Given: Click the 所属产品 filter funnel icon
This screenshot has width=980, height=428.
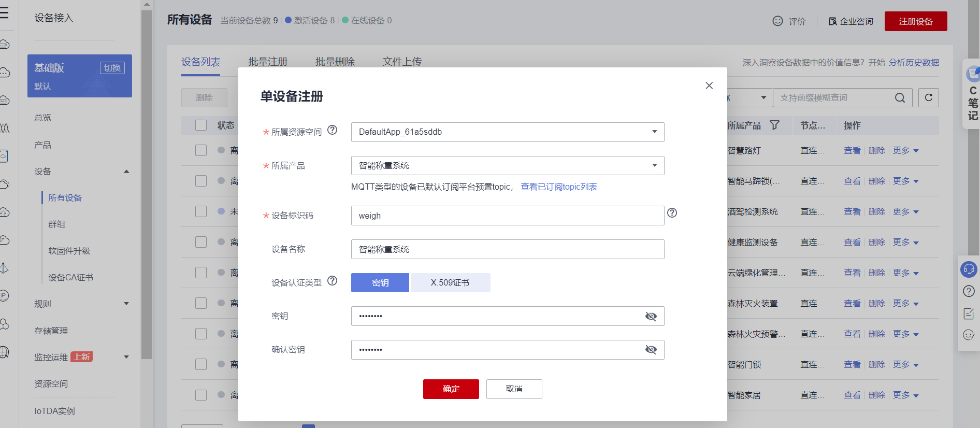Looking at the screenshot, I should (x=775, y=125).
